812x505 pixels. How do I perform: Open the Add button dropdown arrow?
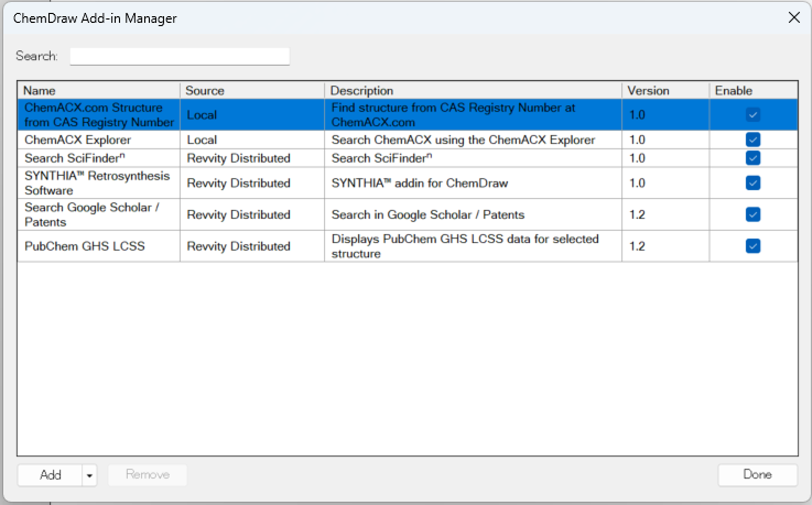(x=89, y=475)
